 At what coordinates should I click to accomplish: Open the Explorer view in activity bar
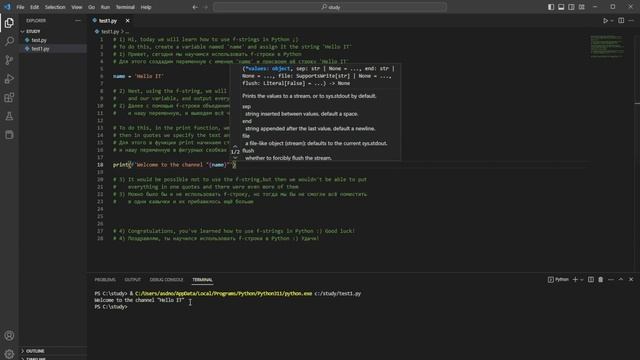pyautogui.click(x=9, y=23)
